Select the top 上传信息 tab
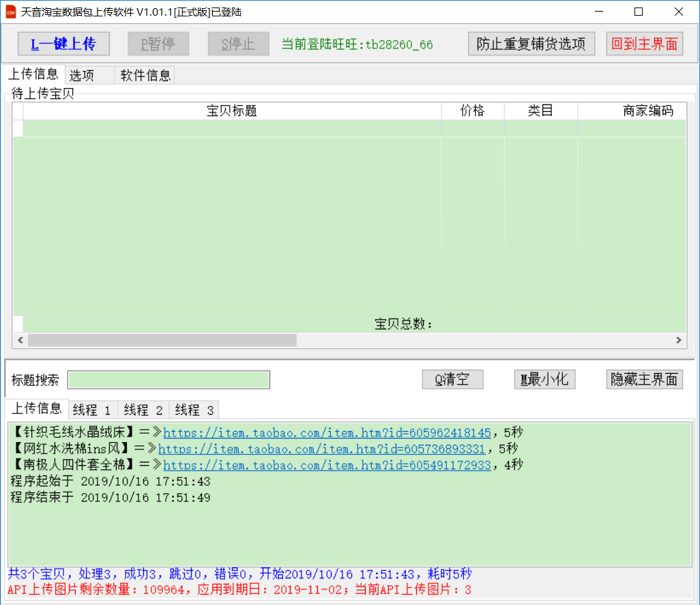The height and width of the screenshot is (605, 700). 33,74
